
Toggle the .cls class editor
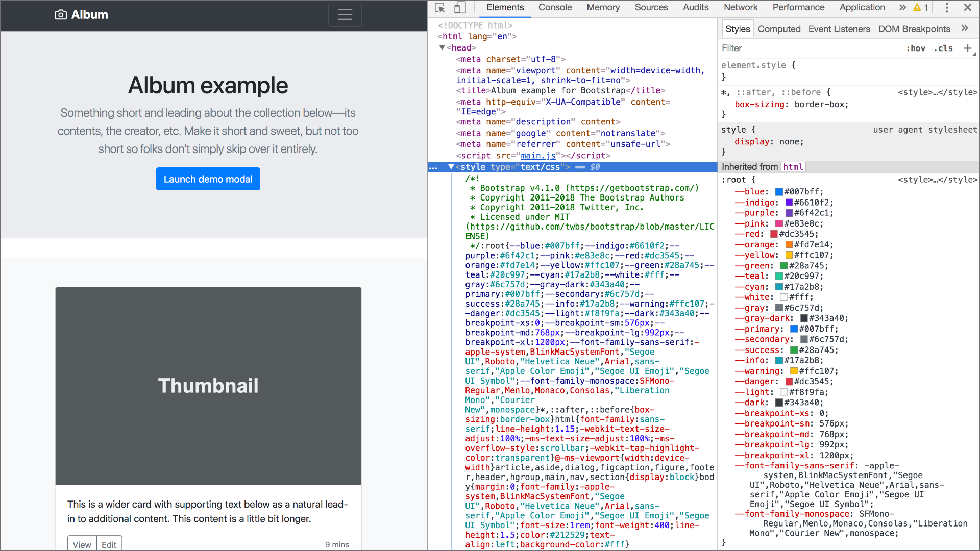tap(943, 48)
